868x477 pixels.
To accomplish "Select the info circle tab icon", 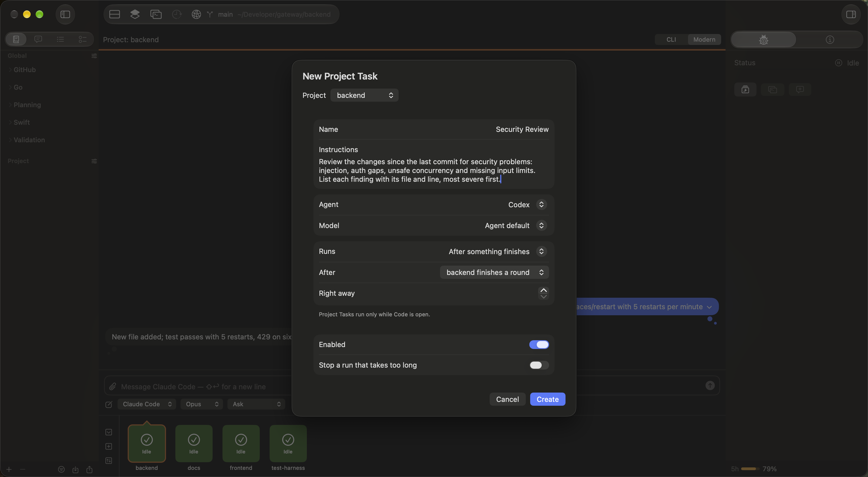I will tap(830, 40).
